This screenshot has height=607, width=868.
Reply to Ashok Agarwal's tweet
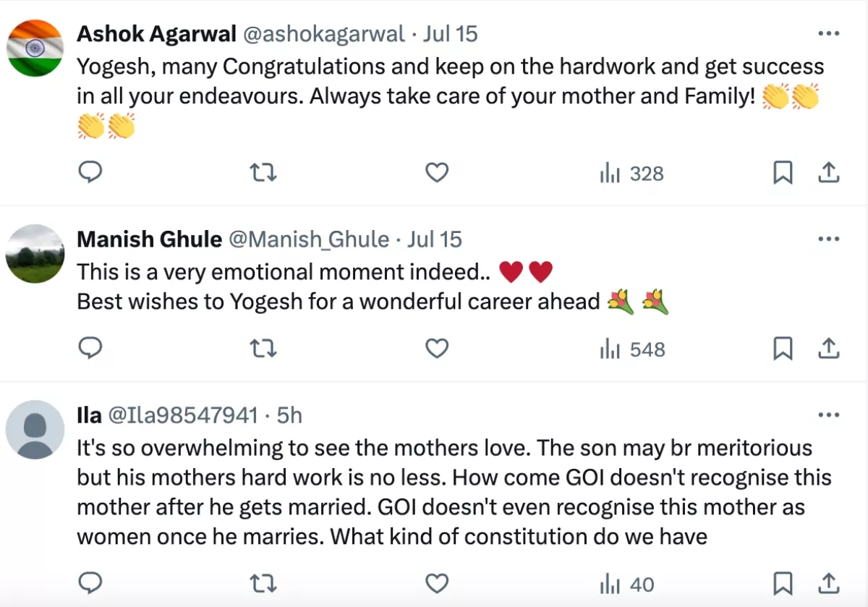point(90,173)
